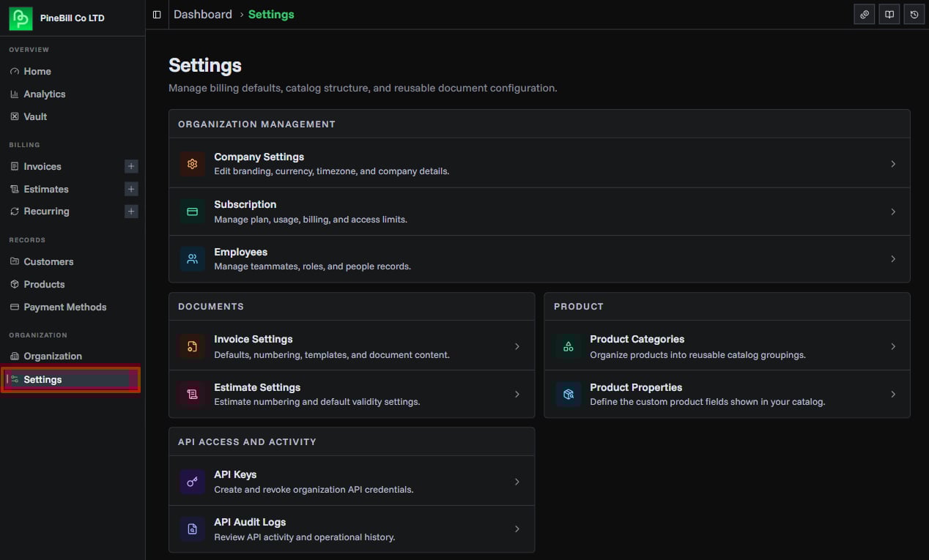
Task: Click Dashboard breadcrumb link
Action: click(203, 15)
